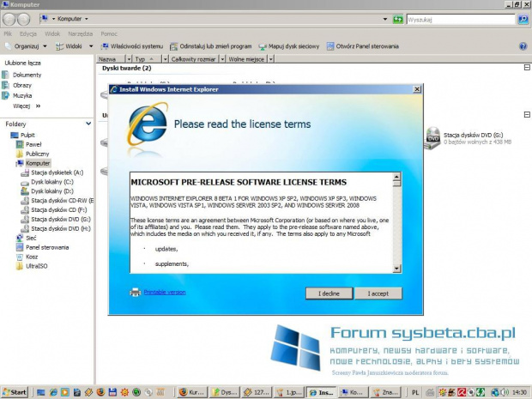Click license text scrollbar up arrow
Screen dimensions: 532x399
396,177
